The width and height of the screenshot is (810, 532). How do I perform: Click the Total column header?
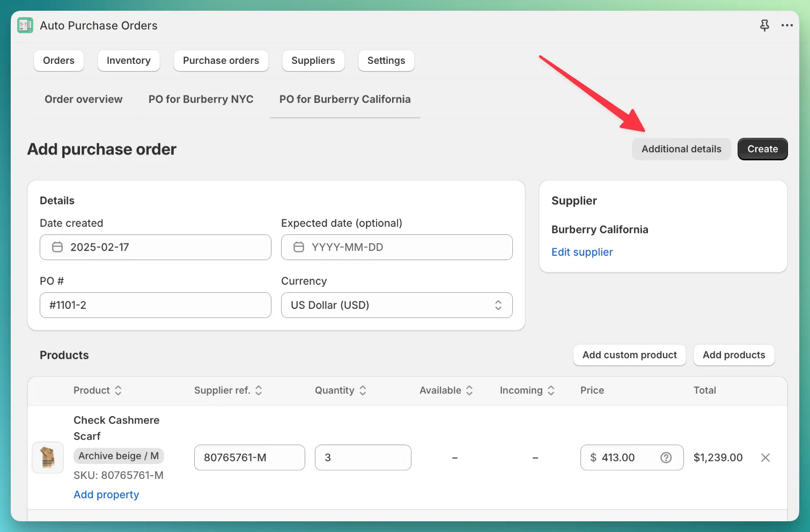coord(705,390)
